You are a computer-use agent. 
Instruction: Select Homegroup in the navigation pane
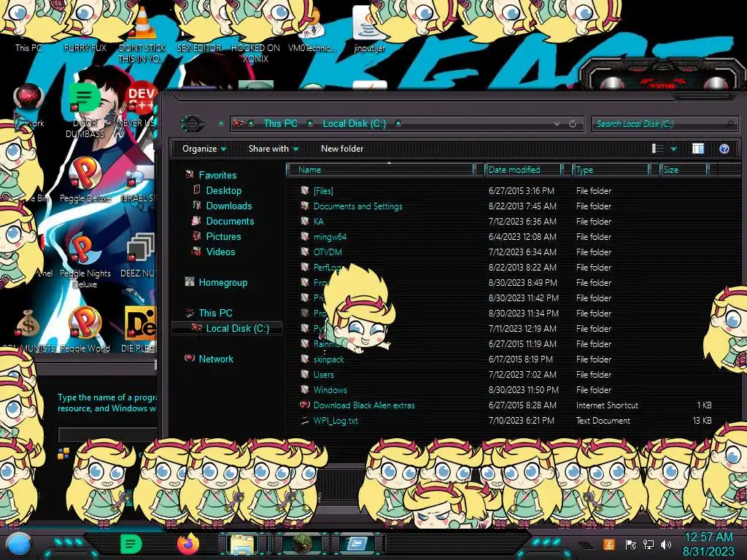point(216,282)
